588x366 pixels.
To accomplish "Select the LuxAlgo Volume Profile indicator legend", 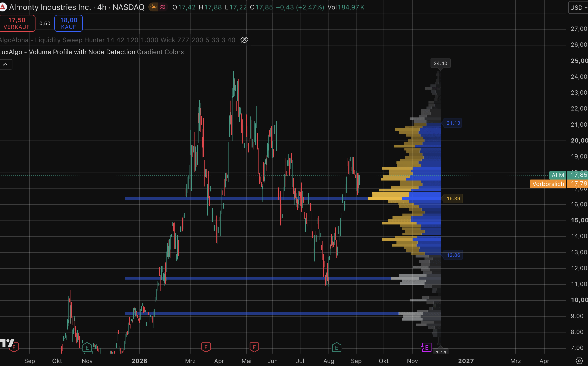I will [92, 52].
